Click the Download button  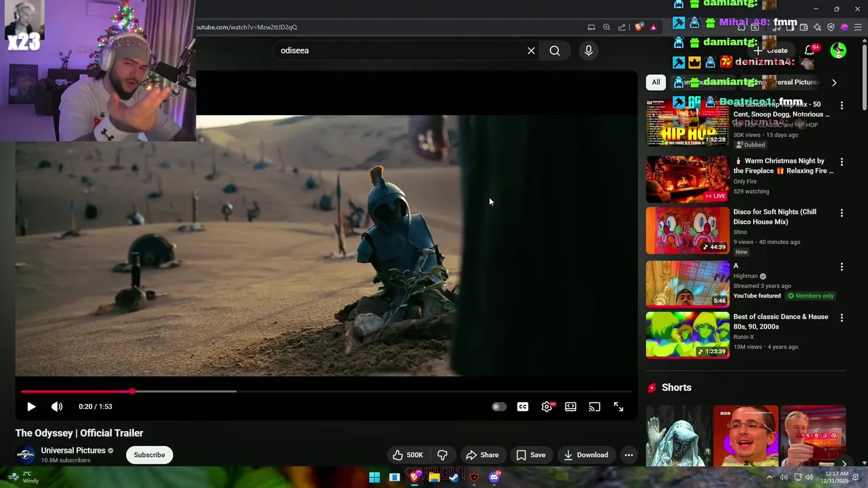coord(586,455)
